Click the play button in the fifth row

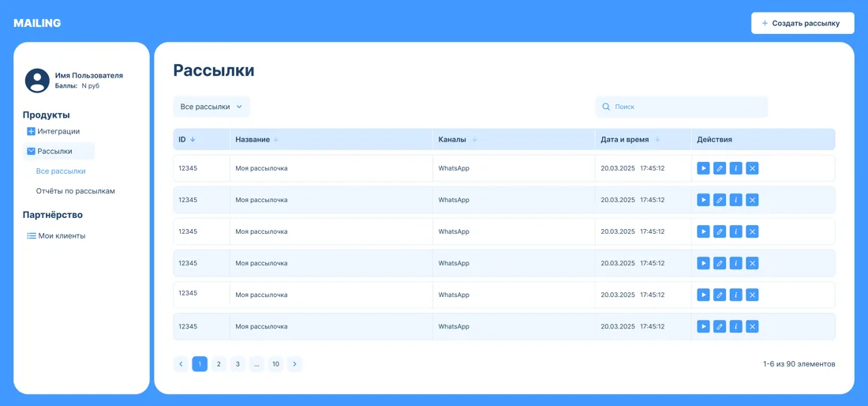[703, 295]
